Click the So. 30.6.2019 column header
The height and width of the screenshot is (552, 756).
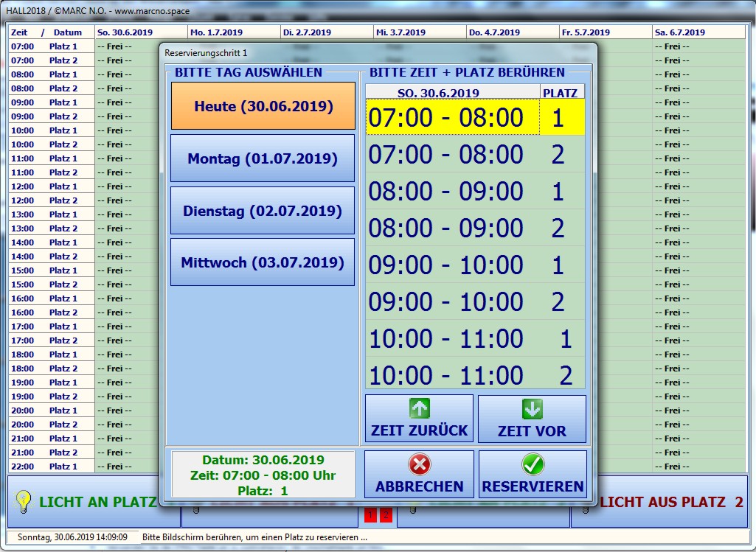141,32
